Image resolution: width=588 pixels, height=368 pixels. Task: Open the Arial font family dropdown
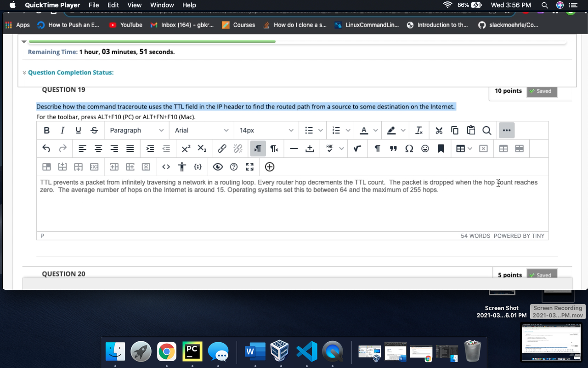coord(201,130)
